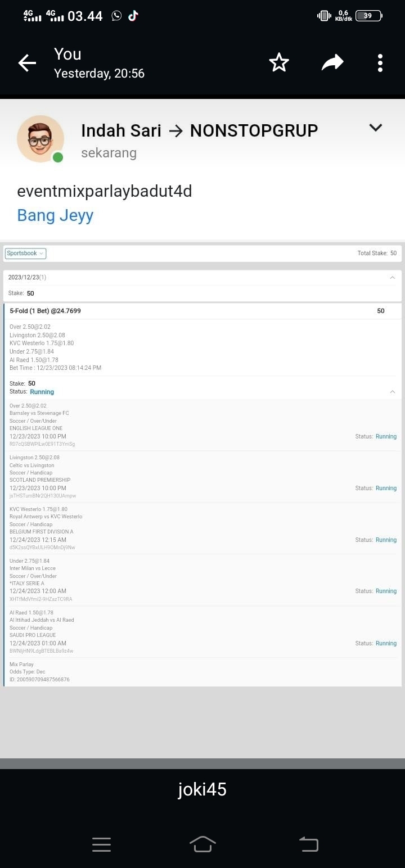Select the 5-Fold (1 Bet) row
405x868 pixels.
[45, 311]
